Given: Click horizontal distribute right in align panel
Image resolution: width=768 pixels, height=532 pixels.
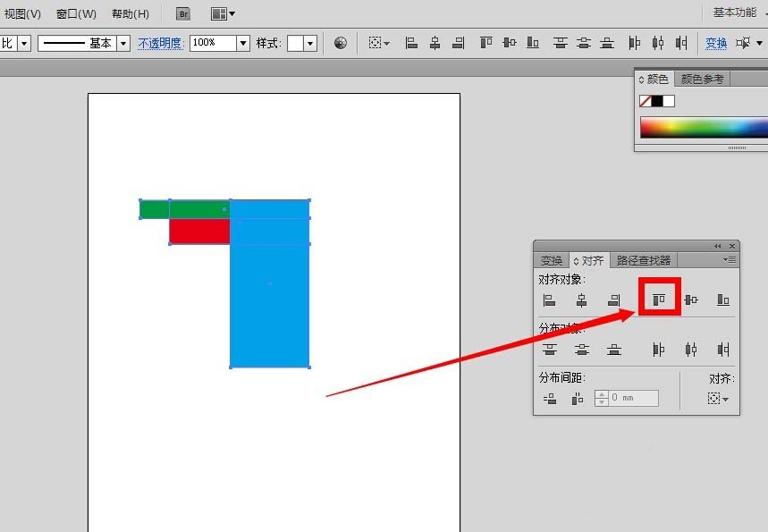Looking at the screenshot, I should (723, 350).
